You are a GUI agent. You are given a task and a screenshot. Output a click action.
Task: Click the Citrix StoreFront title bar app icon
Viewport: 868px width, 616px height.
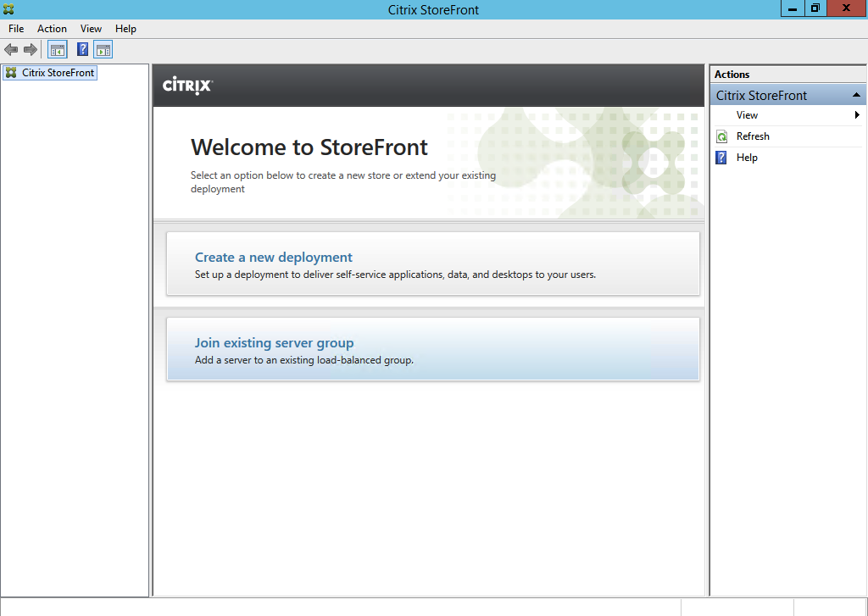tap(8, 9)
